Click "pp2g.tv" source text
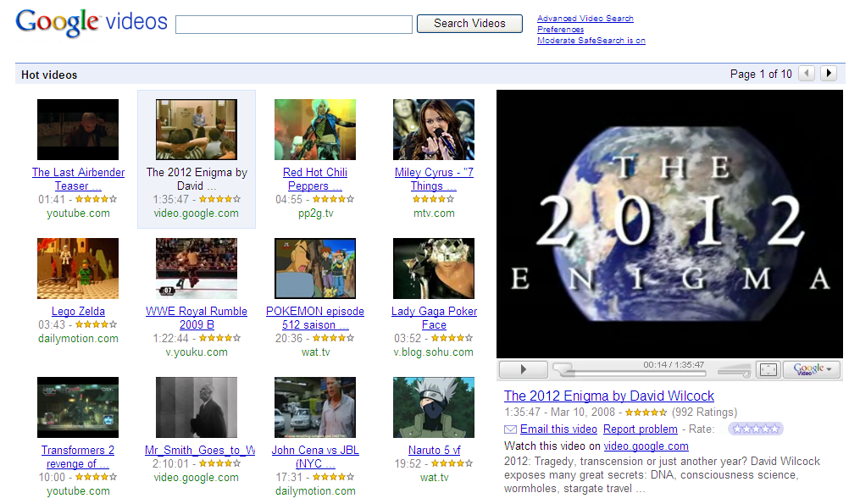 pos(315,213)
